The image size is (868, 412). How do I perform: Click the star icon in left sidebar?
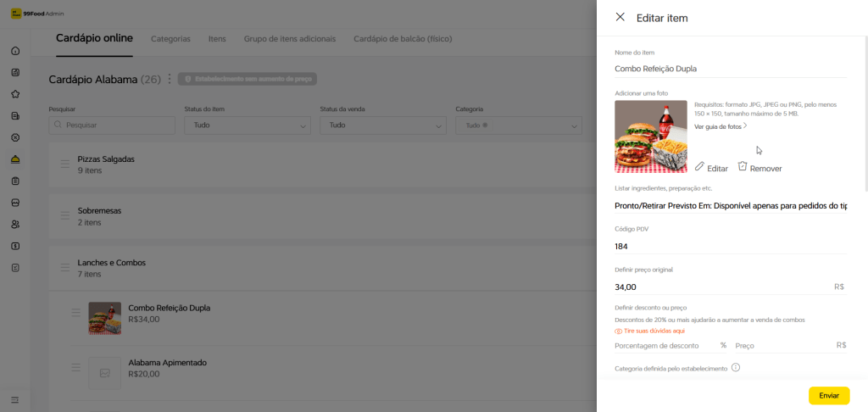15,94
